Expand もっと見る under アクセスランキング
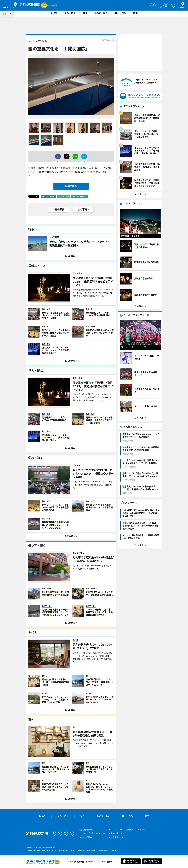Screen dimensions: 188x868 (140, 194)
